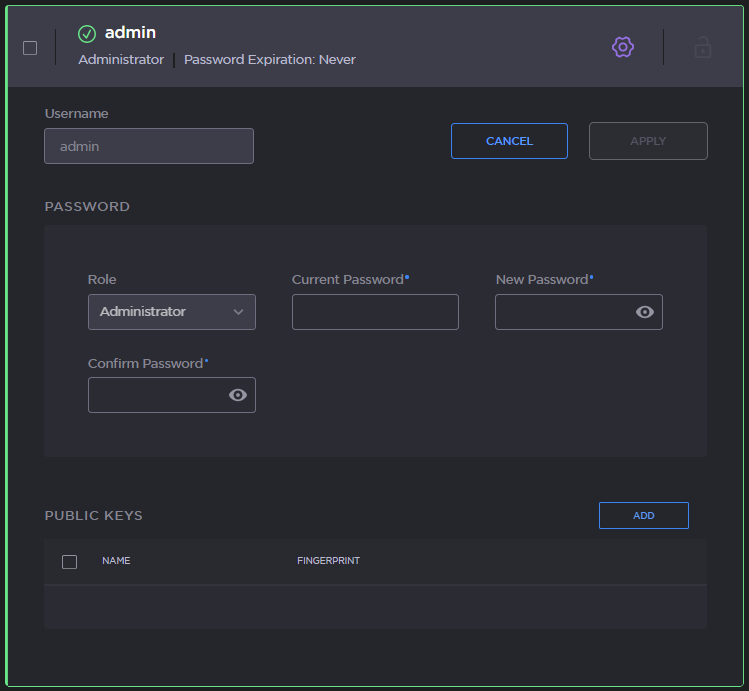Show the New Password using eye icon
Image resolution: width=749 pixels, height=691 pixels.
click(645, 312)
